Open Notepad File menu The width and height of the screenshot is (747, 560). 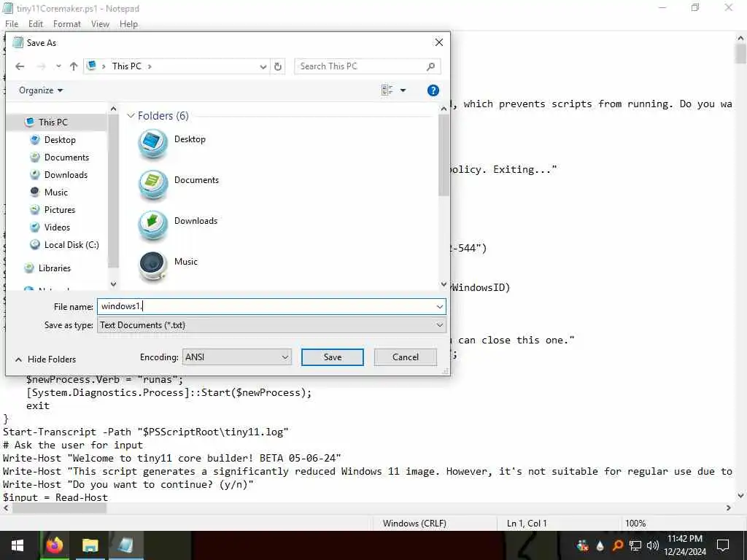click(12, 24)
